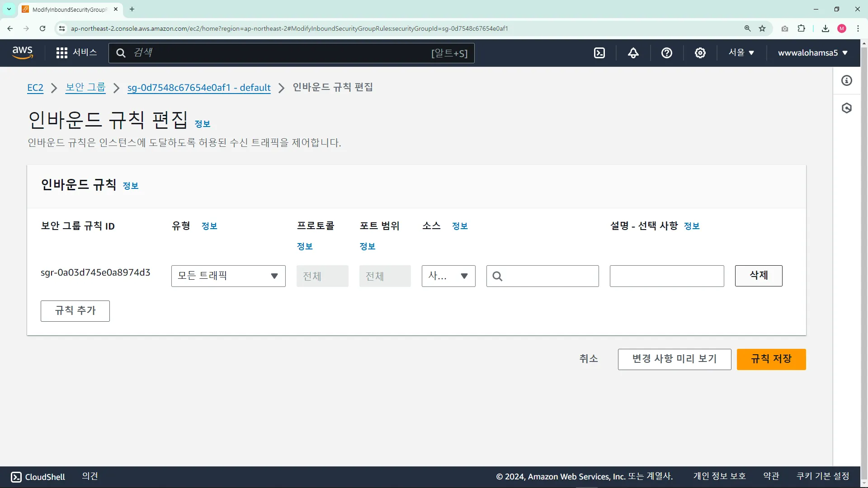Open the 서울 region selector dropdown
Screen dimensions: 868x488
click(741, 53)
